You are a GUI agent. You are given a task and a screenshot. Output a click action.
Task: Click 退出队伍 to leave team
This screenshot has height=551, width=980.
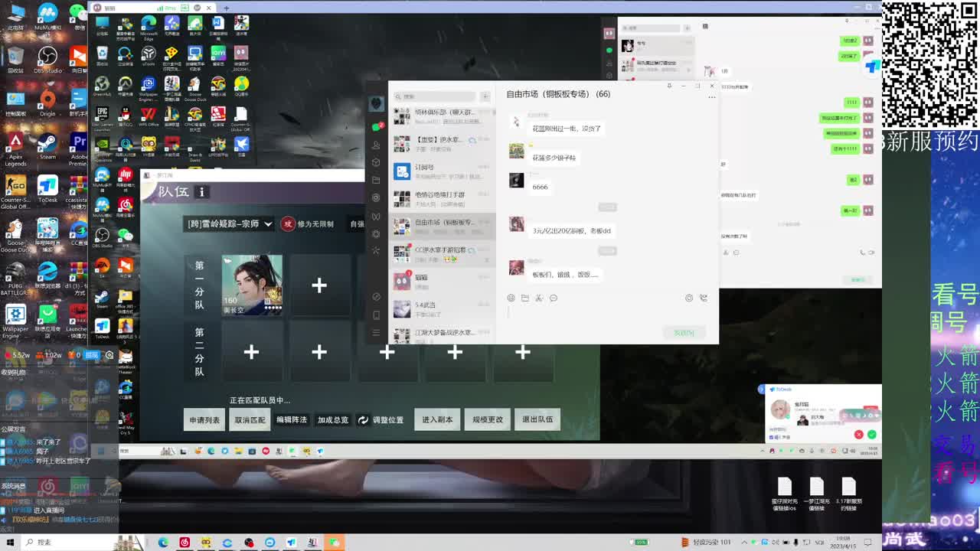537,419
